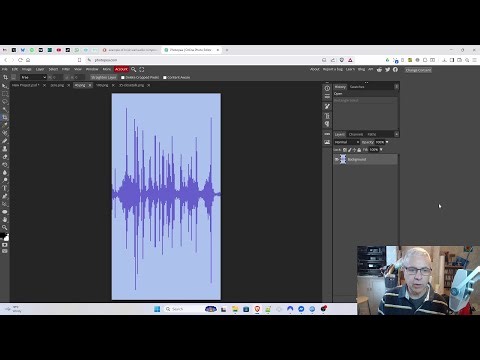The height and width of the screenshot is (360, 480).
Task: Open Photopea's Twitter page icon
Action: [387, 69]
